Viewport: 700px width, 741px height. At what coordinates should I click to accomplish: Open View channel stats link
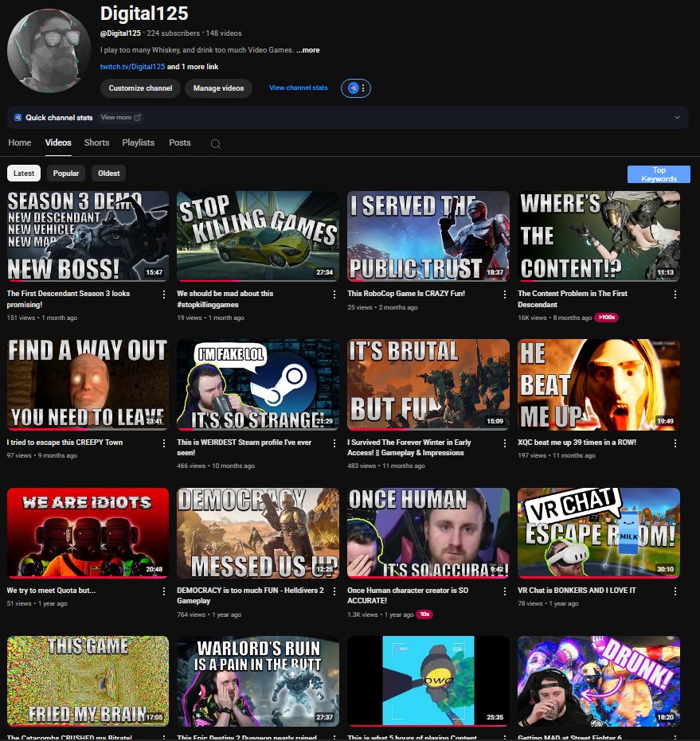coord(299,88)
